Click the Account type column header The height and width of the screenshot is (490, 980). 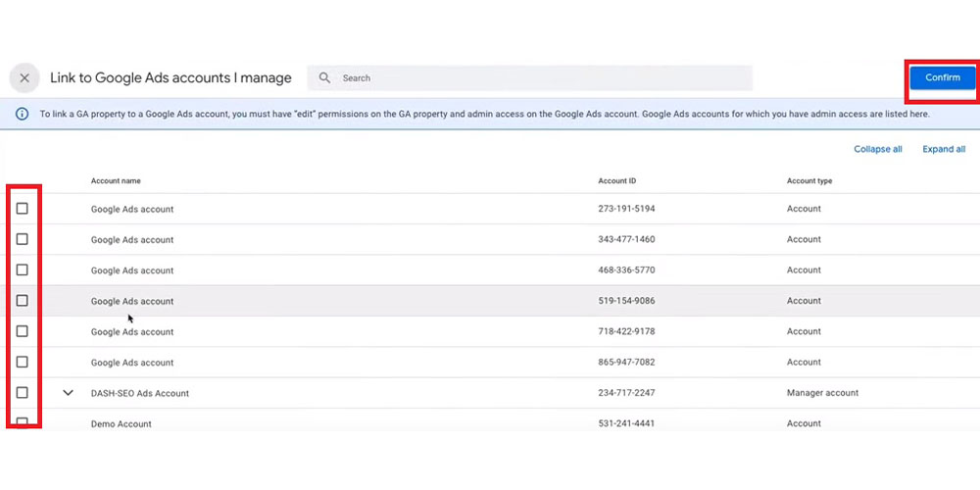tap(809, 181)
